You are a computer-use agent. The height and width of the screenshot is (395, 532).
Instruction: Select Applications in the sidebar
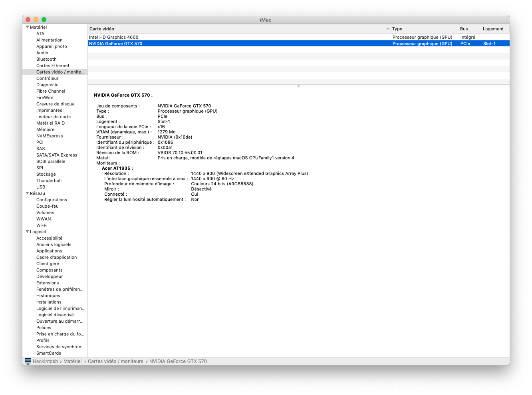[49, 251]
